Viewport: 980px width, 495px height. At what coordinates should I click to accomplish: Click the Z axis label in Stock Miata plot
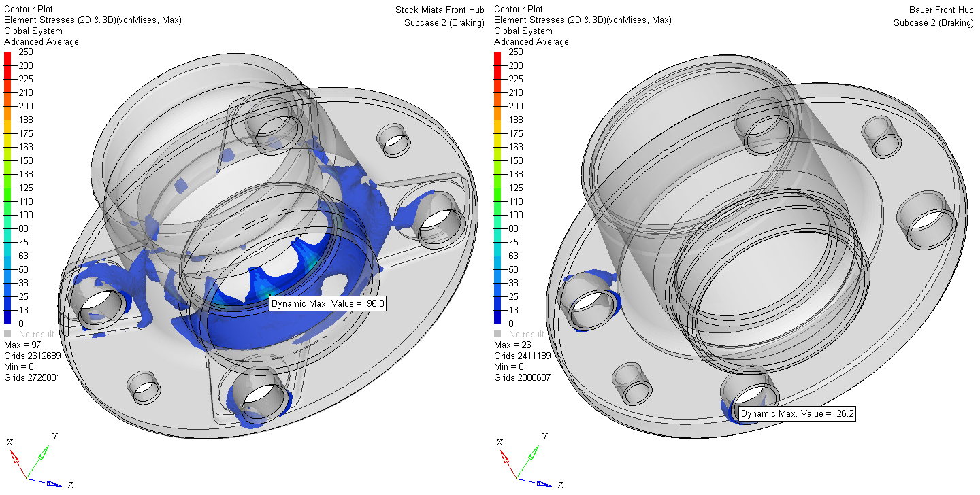click(x=70, y=485)
